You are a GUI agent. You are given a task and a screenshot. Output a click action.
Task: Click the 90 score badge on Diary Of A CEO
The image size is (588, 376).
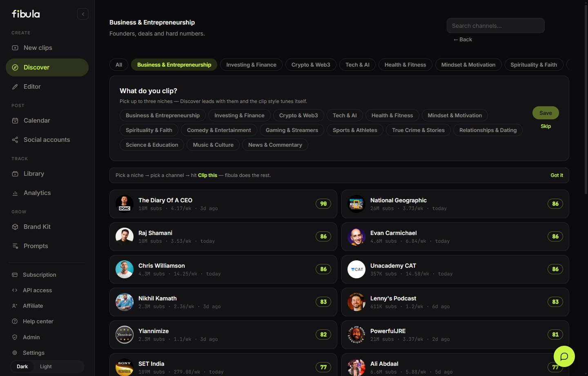pyautogui.click(x=323, y=204)
